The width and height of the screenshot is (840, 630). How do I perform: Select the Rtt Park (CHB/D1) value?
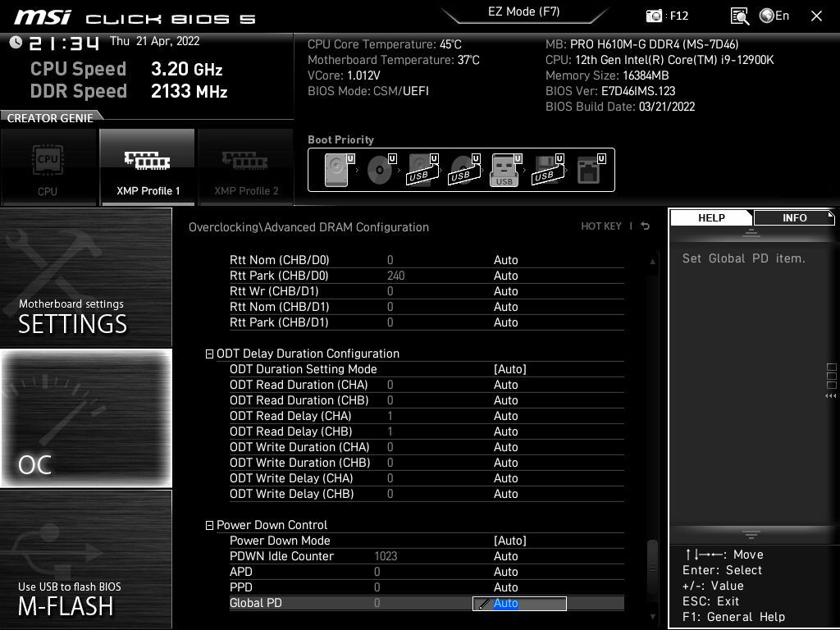(x=505, y=322)
